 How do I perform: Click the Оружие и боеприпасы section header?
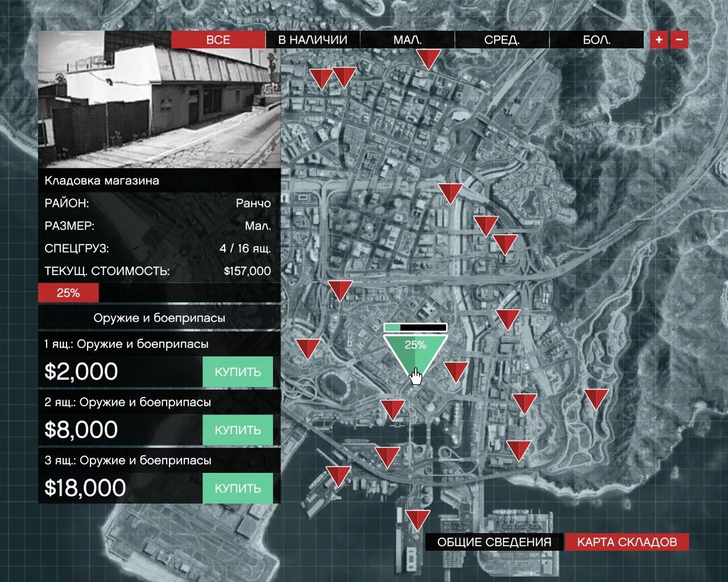[159, 318]
